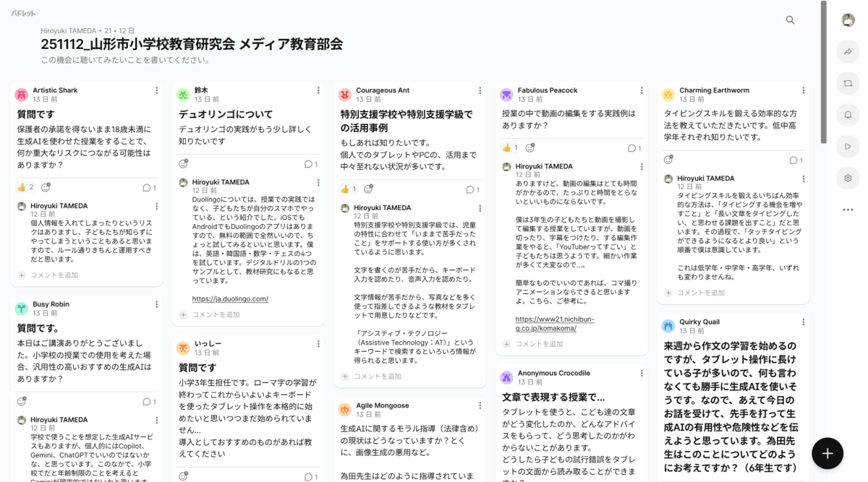The width and height of the screenshot is (868, 482).
Task: Click comment count on いっしー post
Action: (x=311, y=477)
